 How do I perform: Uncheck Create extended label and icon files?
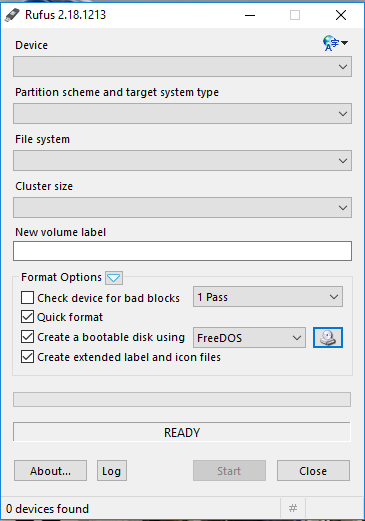27,357
